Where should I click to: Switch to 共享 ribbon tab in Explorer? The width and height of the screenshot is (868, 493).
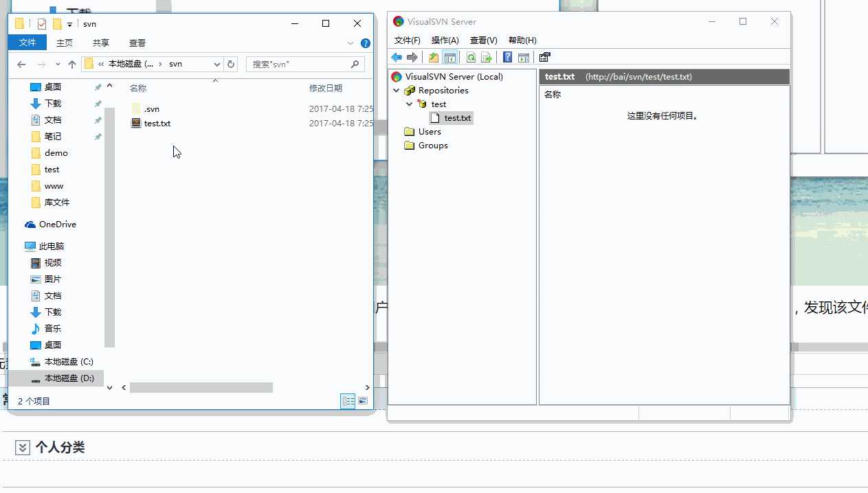click(101, 43)
